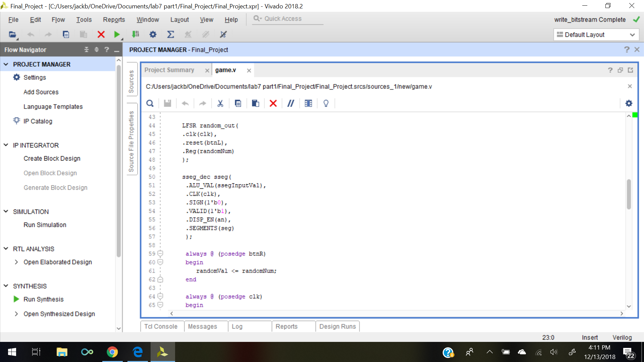This screenshot has width=644, height=362.
Task: Open the Settings gear in main toolbar
Action: tap(153, 35)
